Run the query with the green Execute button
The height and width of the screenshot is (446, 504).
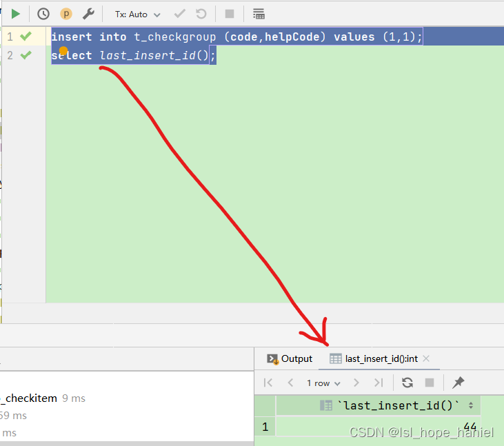click(15, 14)
